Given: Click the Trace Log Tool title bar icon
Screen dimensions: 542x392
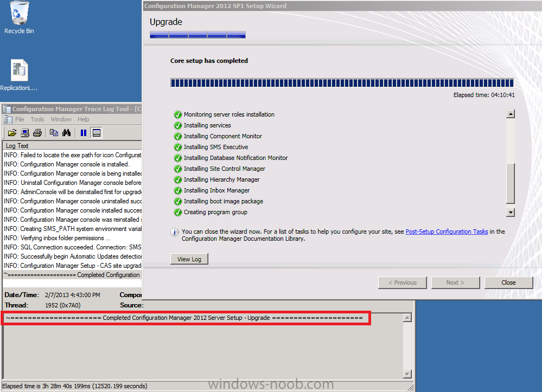Looking at the screenshot, I should [x=7, y=109].
